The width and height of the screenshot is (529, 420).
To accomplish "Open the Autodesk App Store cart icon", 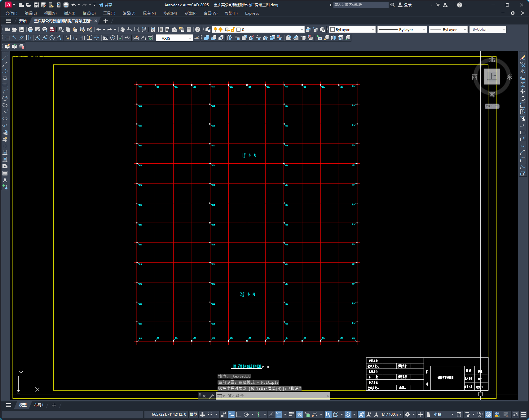I will [438, 5].
